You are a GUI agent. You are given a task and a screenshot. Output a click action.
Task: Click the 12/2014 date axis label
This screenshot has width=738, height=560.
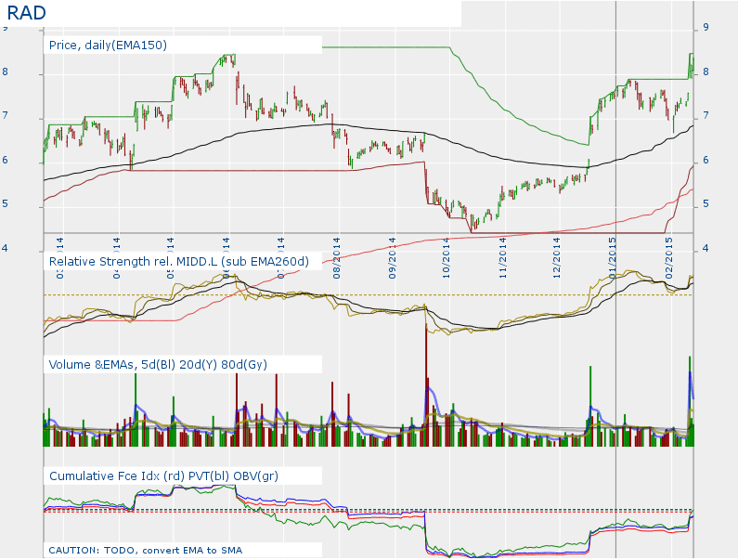pos(557,258)
